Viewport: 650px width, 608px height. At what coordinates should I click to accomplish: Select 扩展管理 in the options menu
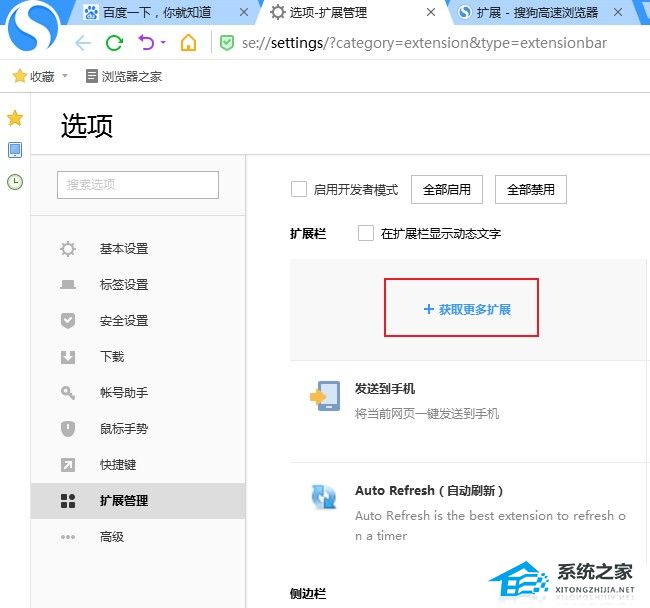coord(138,501)
